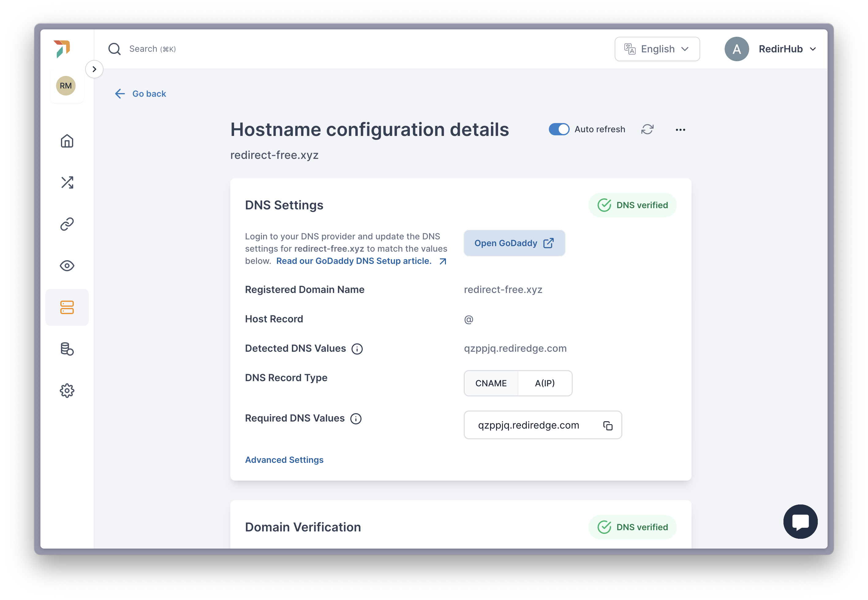Image resolution: width=868 pixels, height=600 pixels.
Task: Open the three-dot more options menu
Action: pyautogui.click(x=680, y=130)
